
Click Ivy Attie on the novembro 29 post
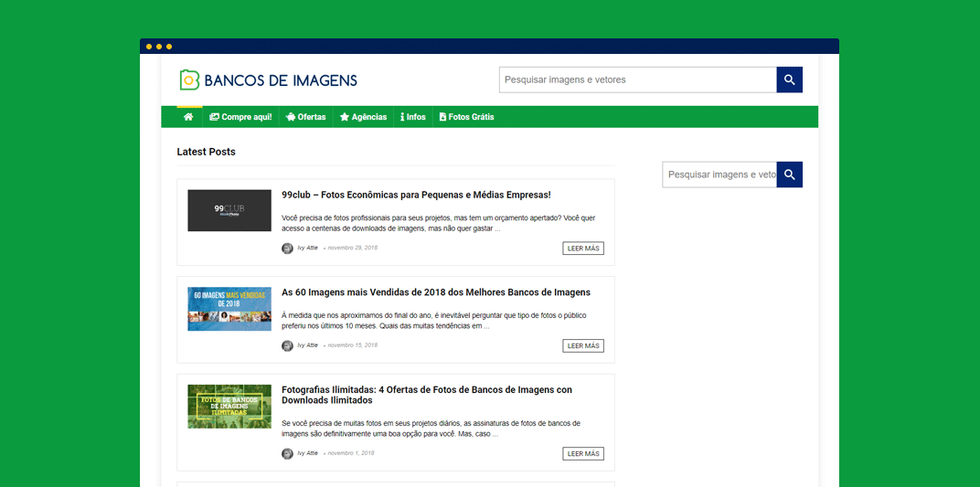(x=307, y=248)
